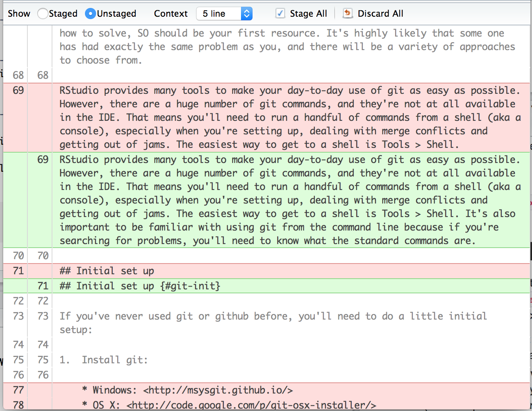Click old line number 77 in red gutter
Image resolution: width=532 pixels, height=411 pixels.
point(18,390)
